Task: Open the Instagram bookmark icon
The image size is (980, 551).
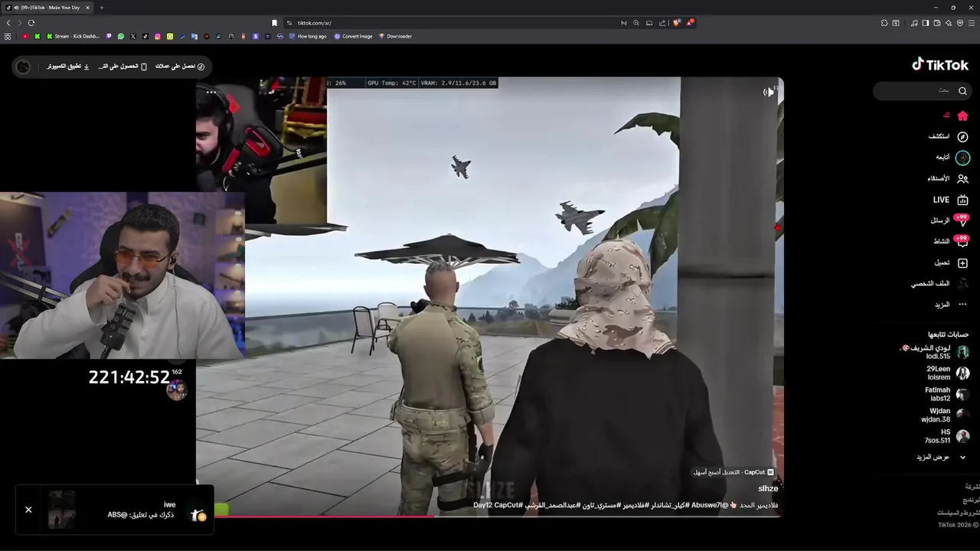Action: pos(158,36)
